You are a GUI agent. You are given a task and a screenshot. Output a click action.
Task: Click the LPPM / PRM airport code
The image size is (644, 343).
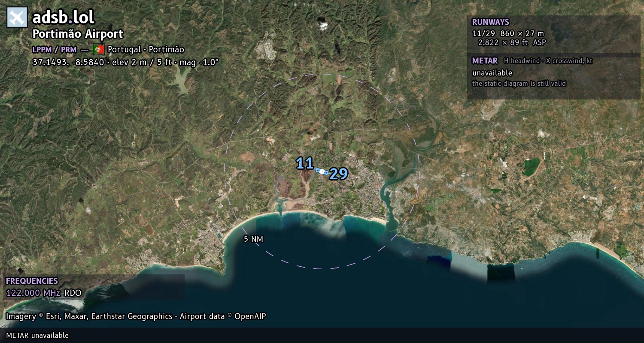coord(55,50)
